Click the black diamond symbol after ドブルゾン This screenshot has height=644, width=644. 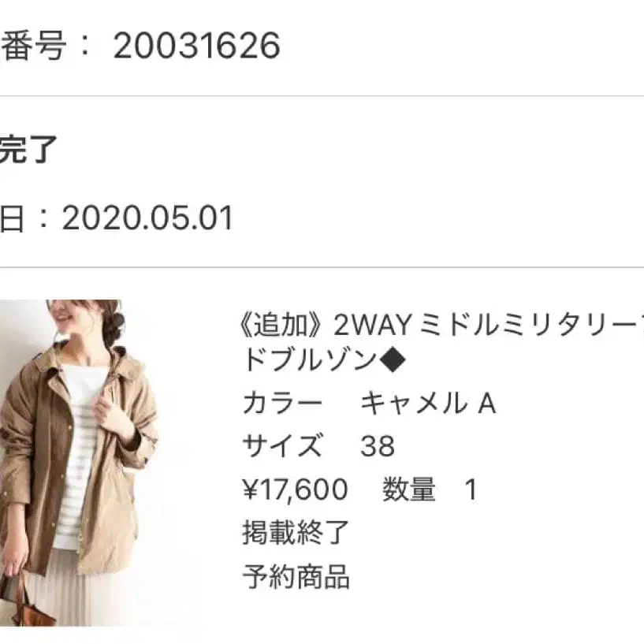(393, 360)
